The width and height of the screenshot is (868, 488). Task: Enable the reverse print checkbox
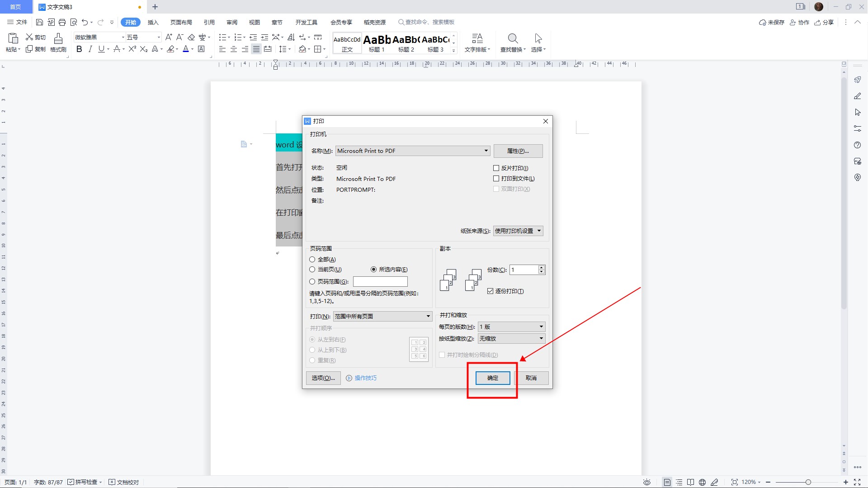(496, 168)
